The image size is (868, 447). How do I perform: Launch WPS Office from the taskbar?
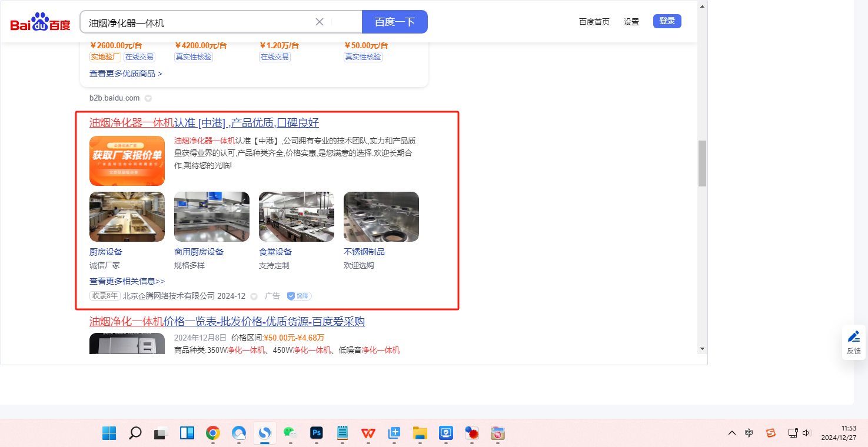tap(368, 433)
